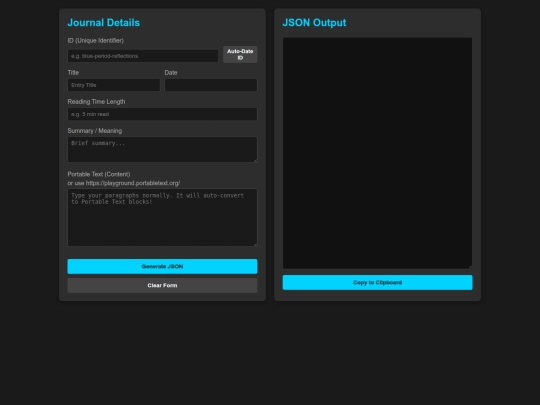Click the Summary / Meaning label
Image resolution: width=540 pixels, height=405 pixels.
click(x=95, y=131)
